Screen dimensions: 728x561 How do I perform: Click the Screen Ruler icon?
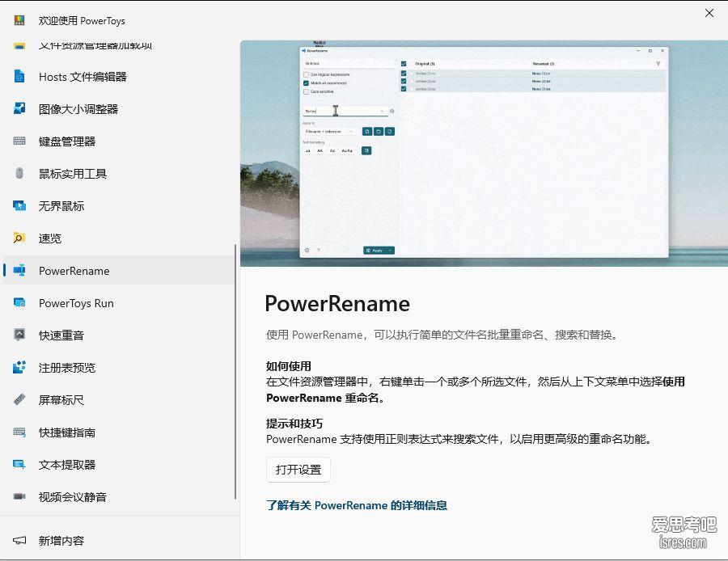tap(19, 399)
